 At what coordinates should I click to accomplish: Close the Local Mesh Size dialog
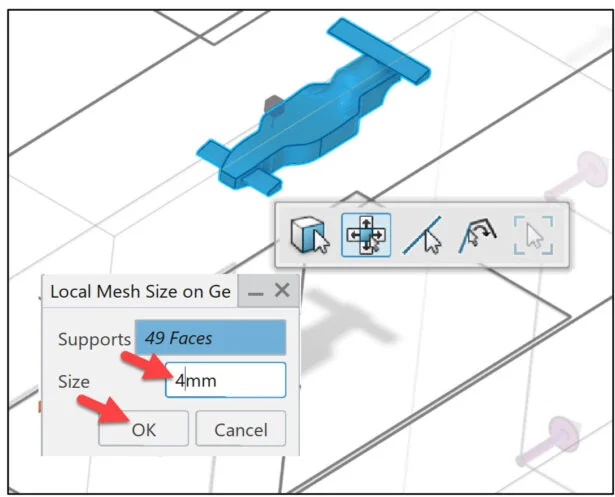pos(282,291)
